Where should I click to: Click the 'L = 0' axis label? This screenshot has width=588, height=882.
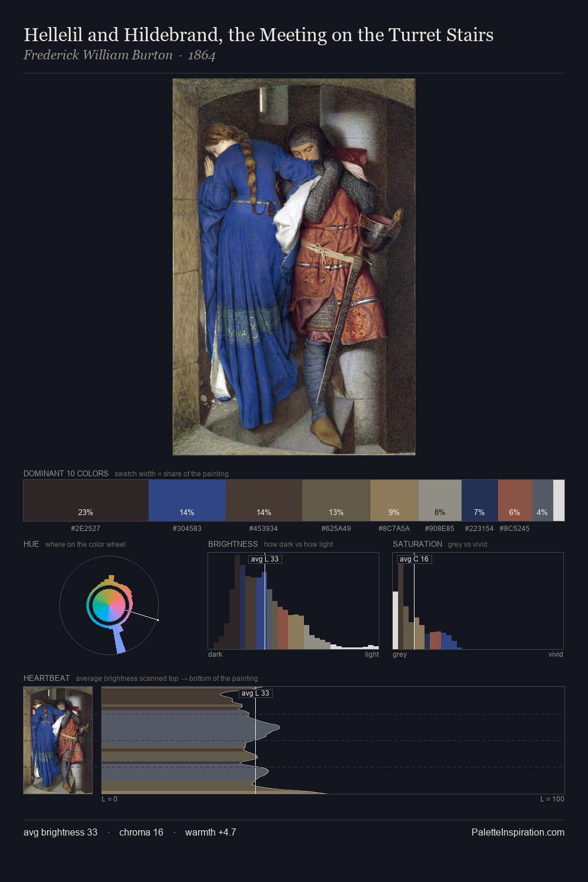point(109,799)
